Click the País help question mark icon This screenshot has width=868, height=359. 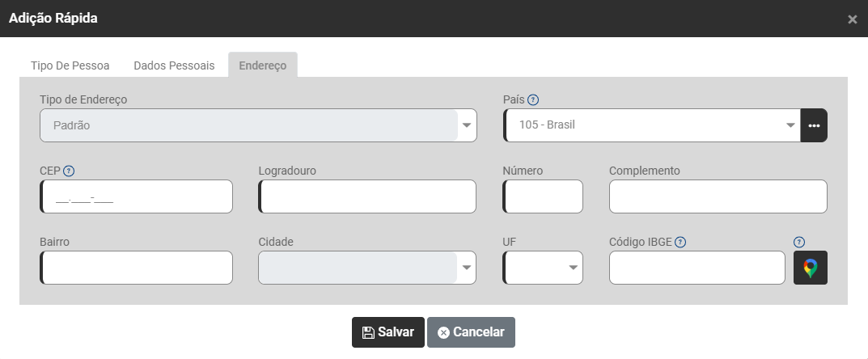pos(533,100)
